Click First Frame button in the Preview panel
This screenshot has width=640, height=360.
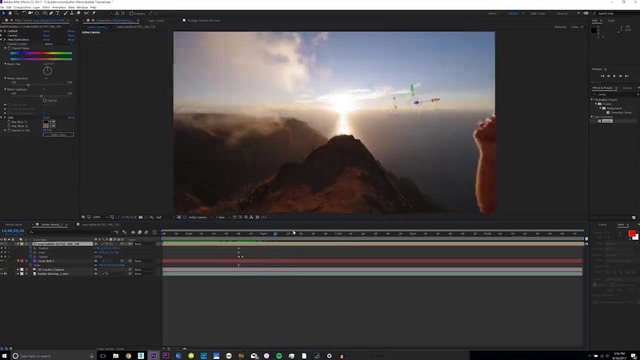[x=602, y=76]
